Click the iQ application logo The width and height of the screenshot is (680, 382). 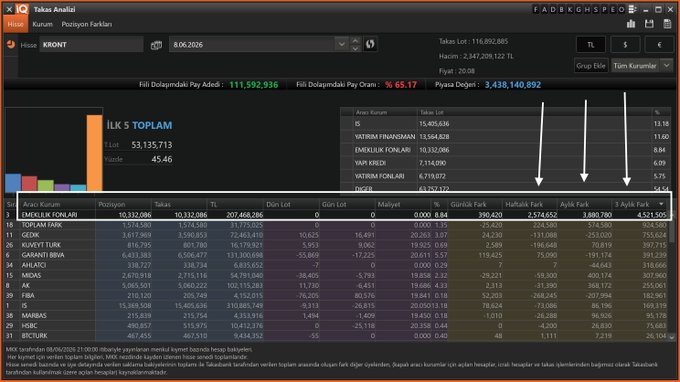(x=22, y=9)
